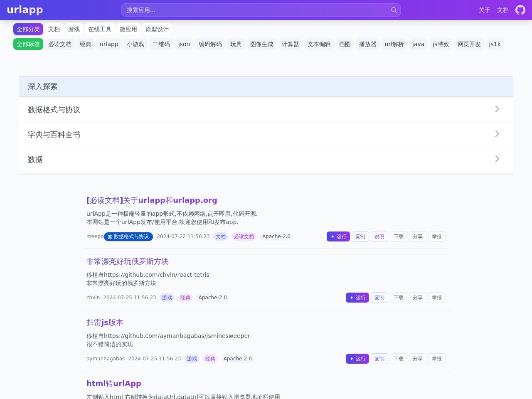Run the 扫雷js版本 app

click(x=357, y=359)
